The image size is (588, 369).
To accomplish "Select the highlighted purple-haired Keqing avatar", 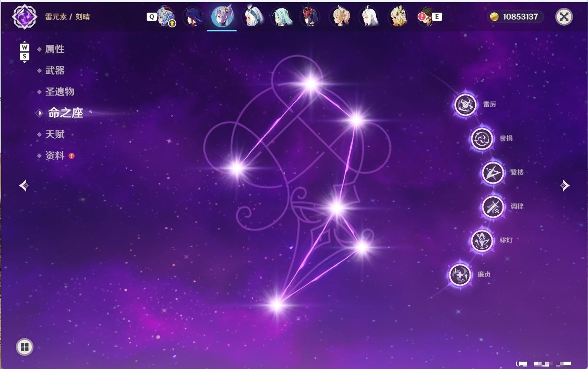I will pos(222,16).
